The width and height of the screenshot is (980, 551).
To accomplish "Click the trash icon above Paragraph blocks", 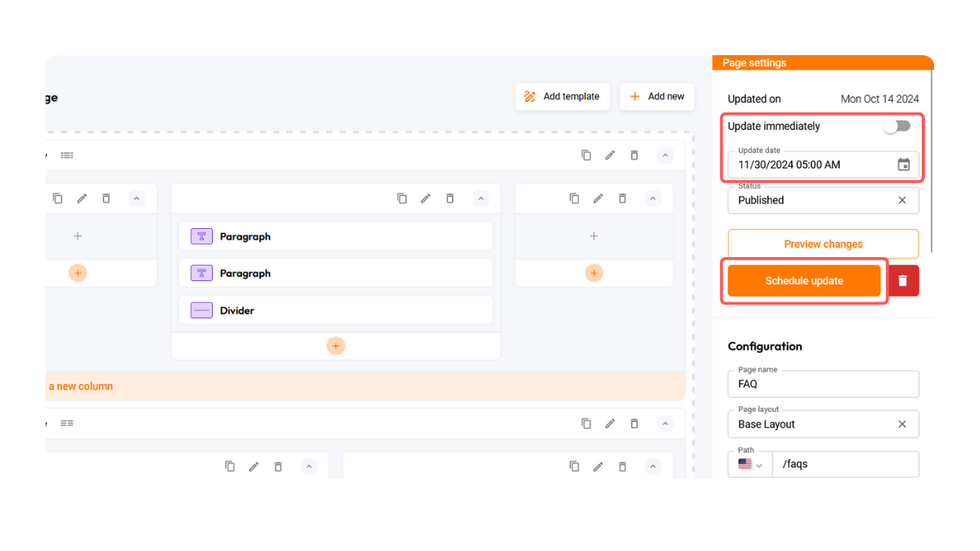I will [450, 198].
